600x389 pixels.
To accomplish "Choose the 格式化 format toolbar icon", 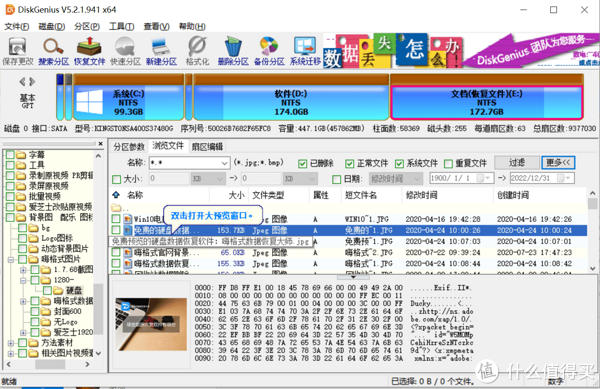I will (x=197, y=51).
